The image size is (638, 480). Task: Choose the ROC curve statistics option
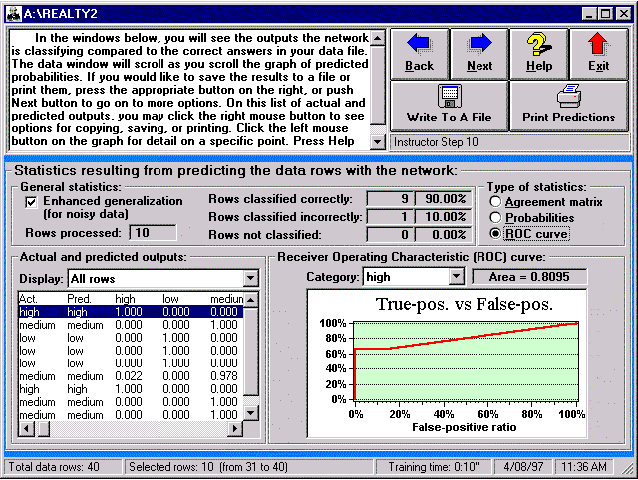[x=494, y=234]
